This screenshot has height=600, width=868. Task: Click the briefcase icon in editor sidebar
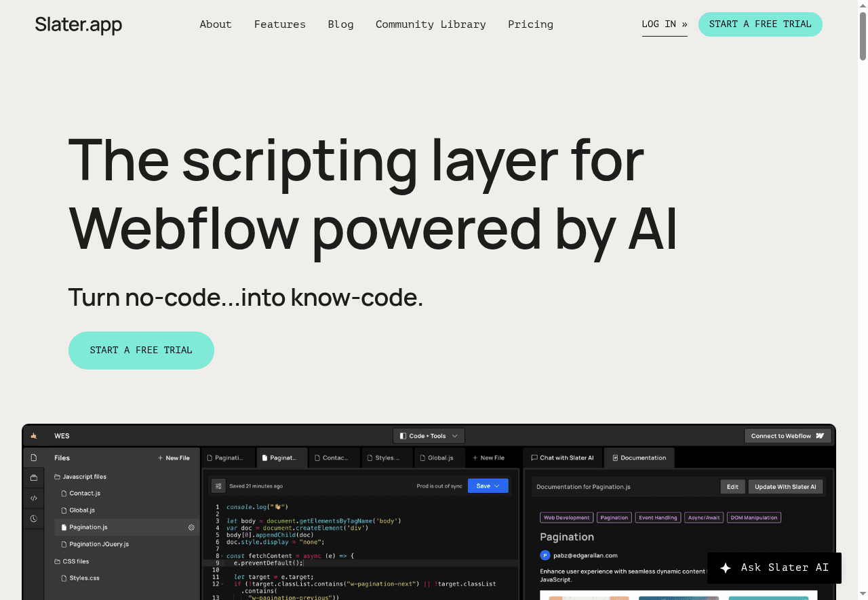click(33, 478)
